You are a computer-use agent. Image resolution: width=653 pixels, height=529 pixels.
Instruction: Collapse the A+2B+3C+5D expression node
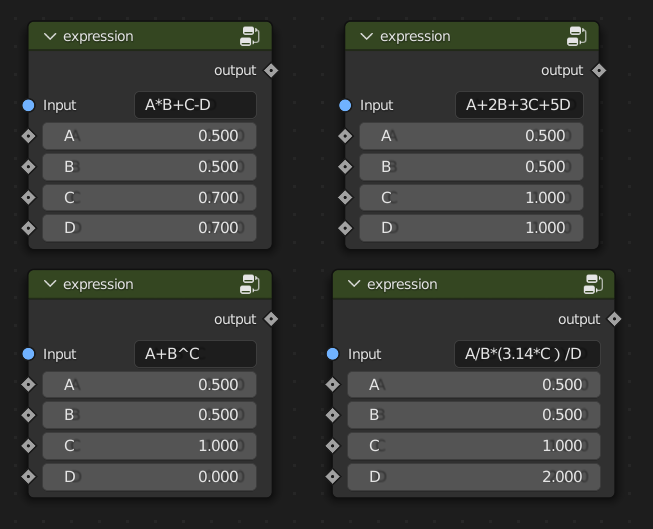[x=366, y=37]
